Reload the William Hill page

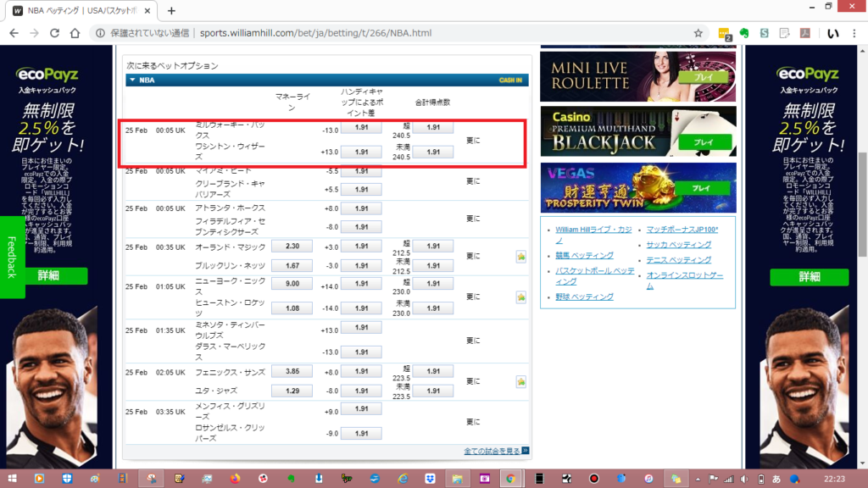(x=54, y=33)
